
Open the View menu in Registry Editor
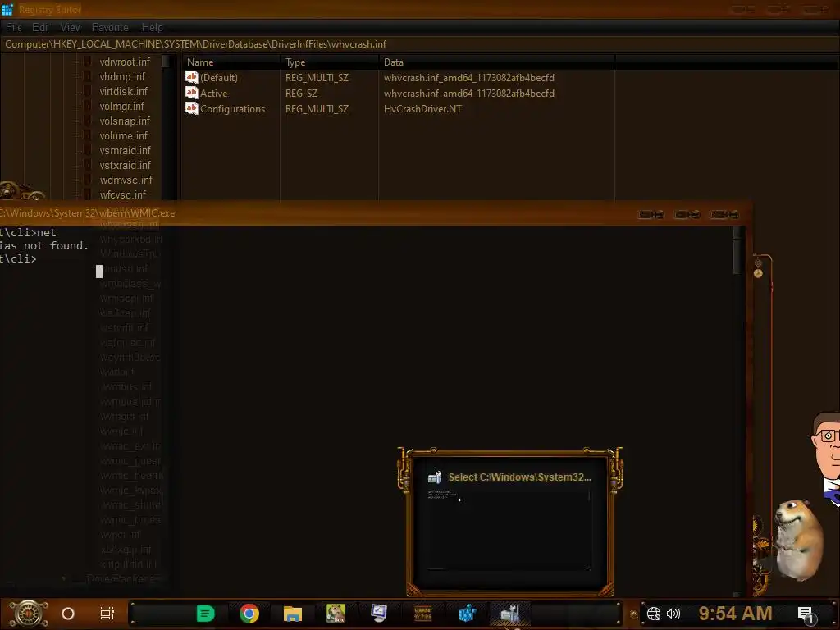tap(71, 27)
